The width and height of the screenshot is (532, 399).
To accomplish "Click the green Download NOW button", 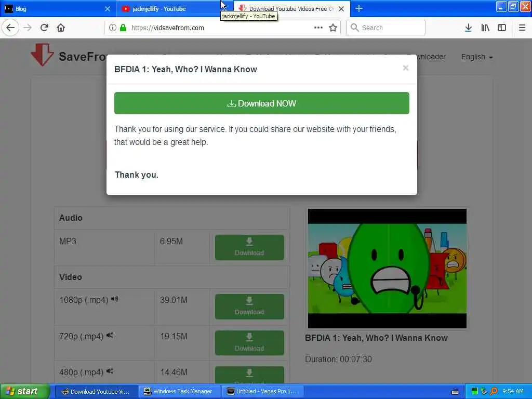I will pyautogui.click(x=262, y=103).
